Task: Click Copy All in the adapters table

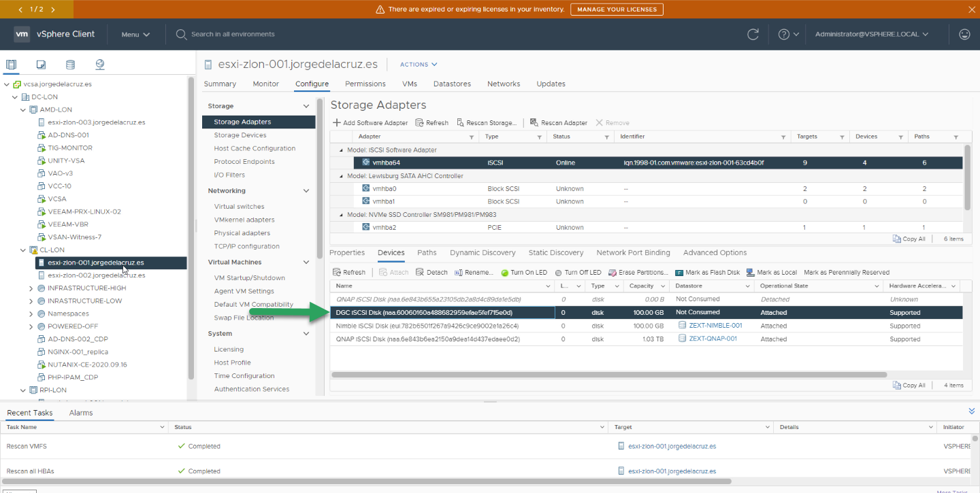Action: (x=909, y=239)
